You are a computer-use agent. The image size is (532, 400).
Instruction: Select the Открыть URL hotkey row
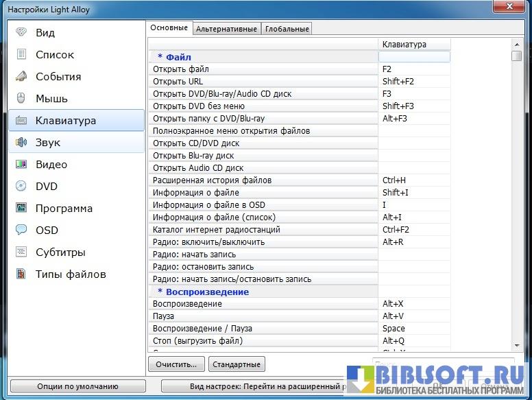tap(263, 82)
